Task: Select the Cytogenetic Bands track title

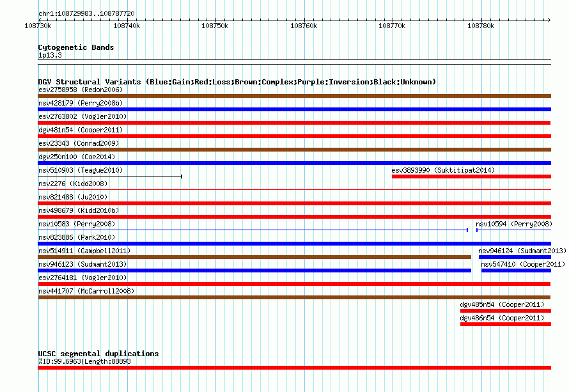Action: pyautogui.click(x=76, y=47)
